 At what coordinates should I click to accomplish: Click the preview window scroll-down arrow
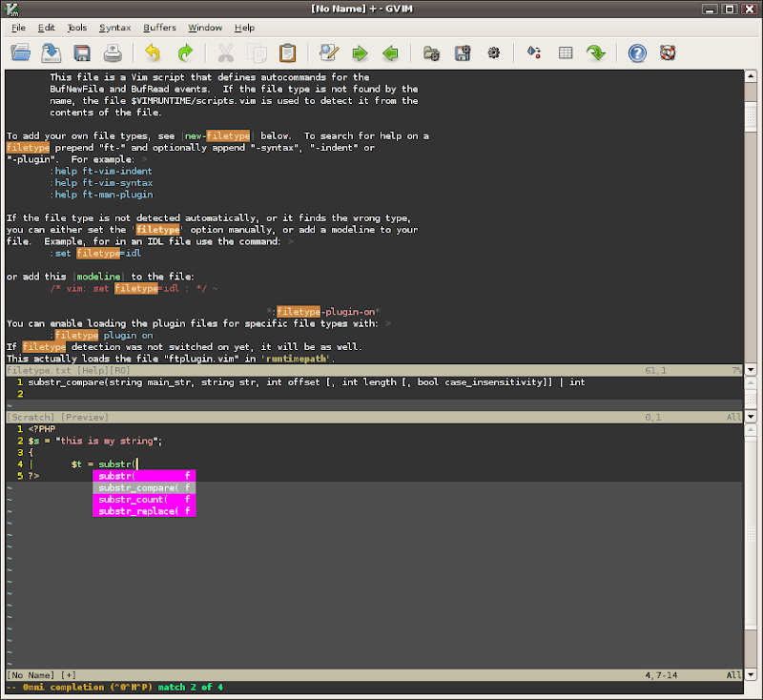click(x=751, y=417)
